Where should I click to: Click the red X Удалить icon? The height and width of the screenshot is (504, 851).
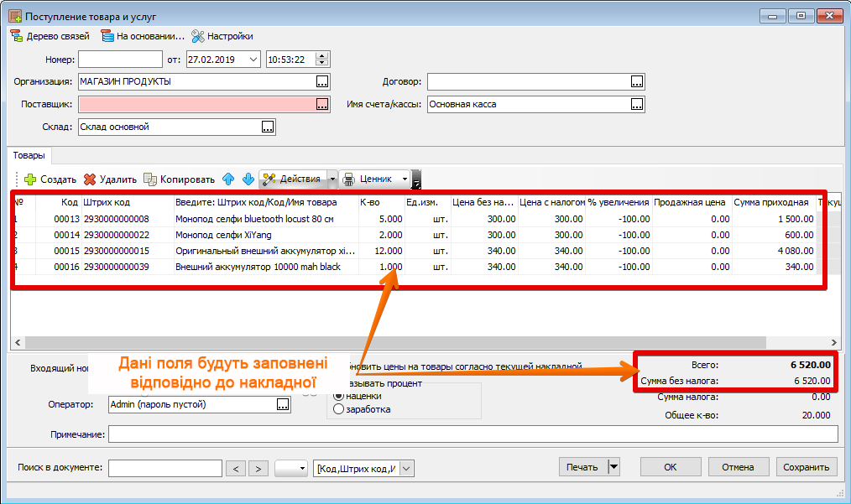tap(90, 179)
